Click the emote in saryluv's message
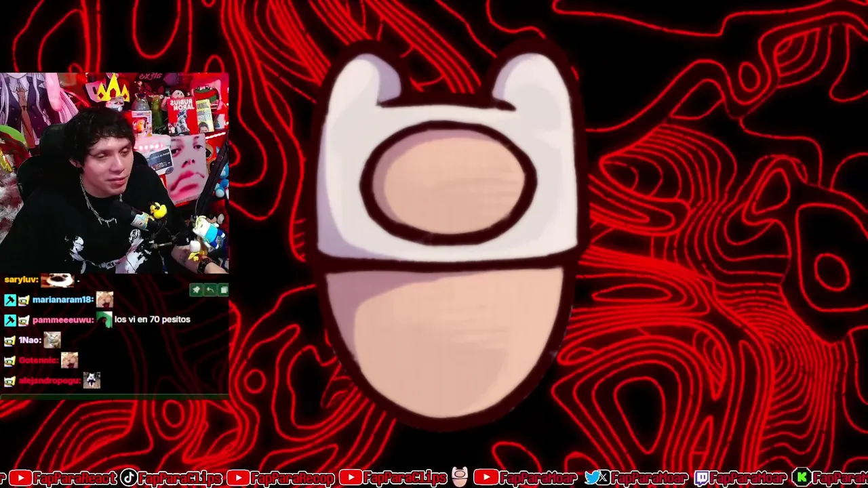This screenshot has width=868, height=488. pos(57,280)
